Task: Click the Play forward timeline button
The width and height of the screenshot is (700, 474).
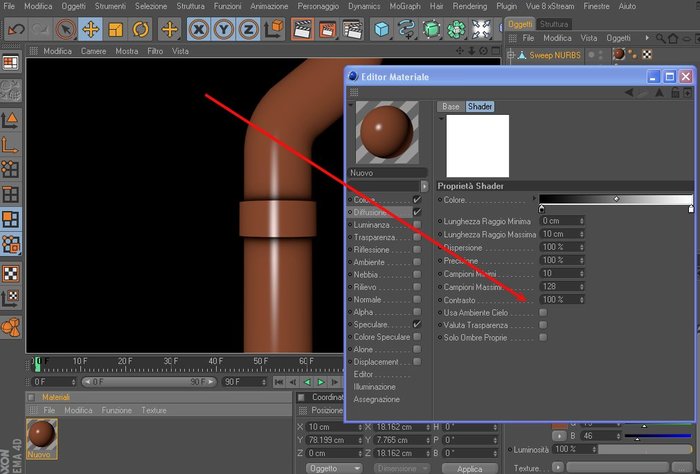Action: [x=321, y=382]
